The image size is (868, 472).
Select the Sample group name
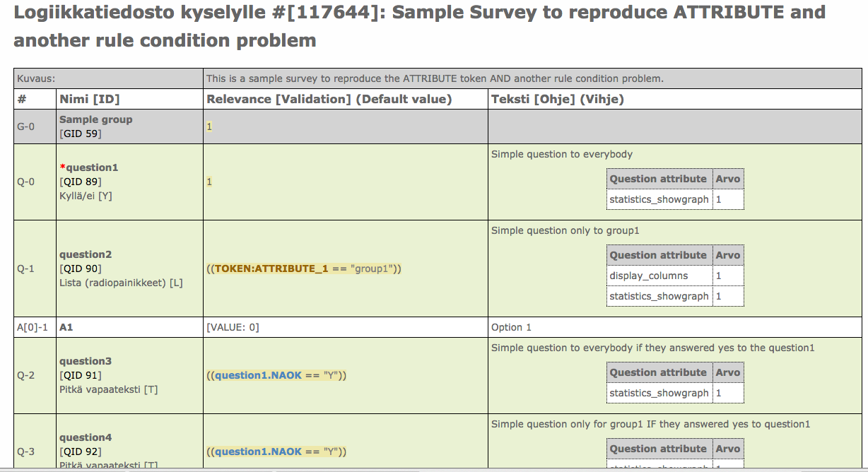click(x=96, y=119)
